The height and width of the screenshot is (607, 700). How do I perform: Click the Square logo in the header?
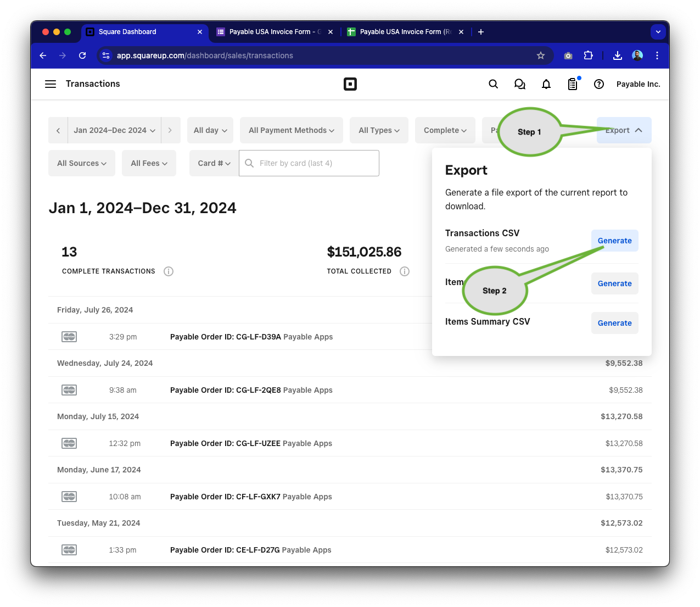pyautogui.click(x=350, y=83)
